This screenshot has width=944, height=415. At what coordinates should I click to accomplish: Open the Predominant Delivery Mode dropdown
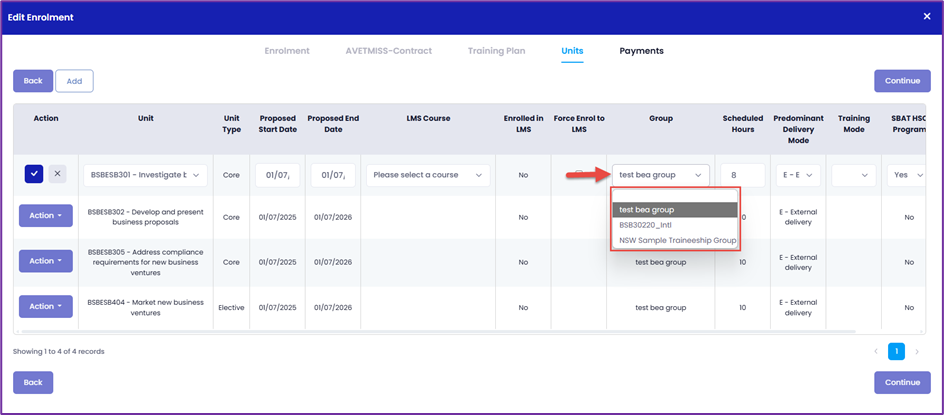(798, 175)
